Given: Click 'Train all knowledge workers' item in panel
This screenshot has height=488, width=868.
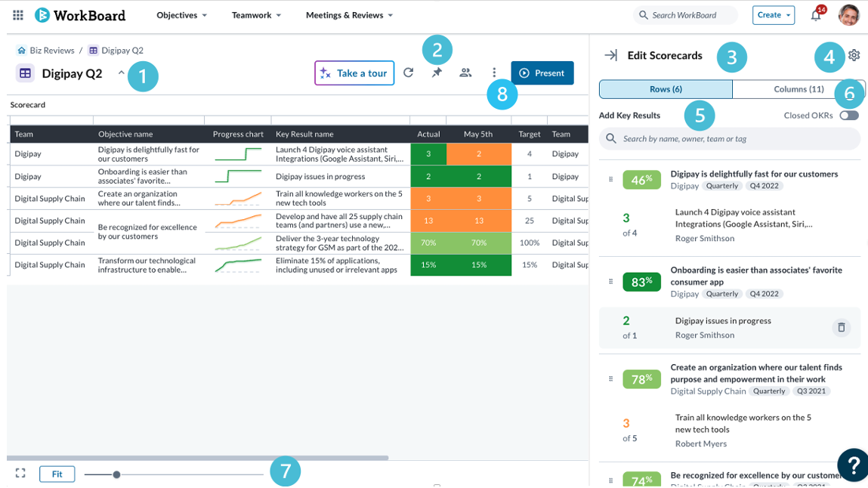Looking at the screenshot, I should [x=743, y=423].
